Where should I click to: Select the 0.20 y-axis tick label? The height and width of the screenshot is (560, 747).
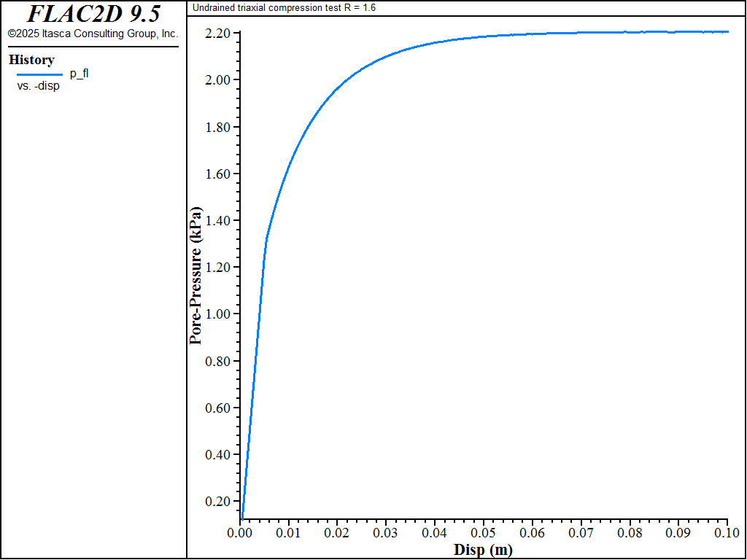tap(217, 501)
